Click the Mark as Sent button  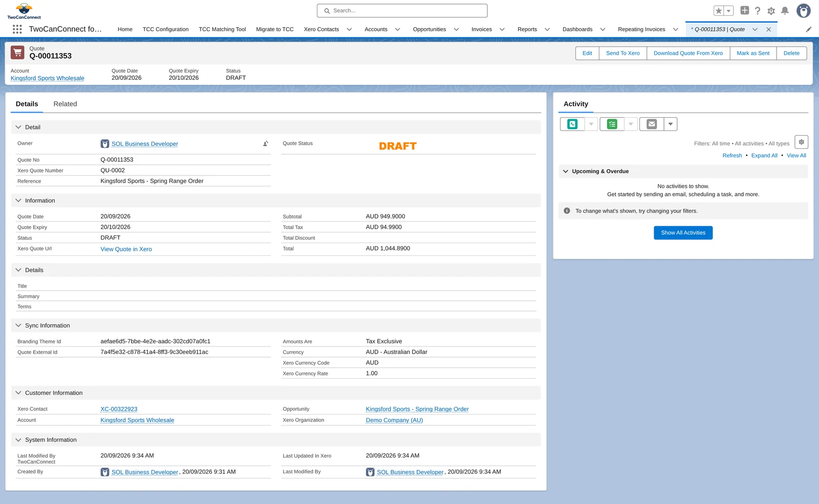tap(753, 53)
